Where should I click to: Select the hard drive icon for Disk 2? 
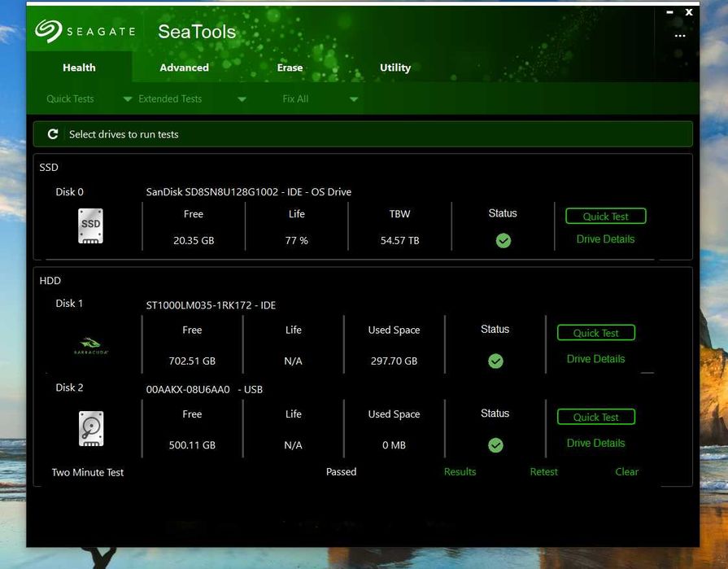click(91, 428)
